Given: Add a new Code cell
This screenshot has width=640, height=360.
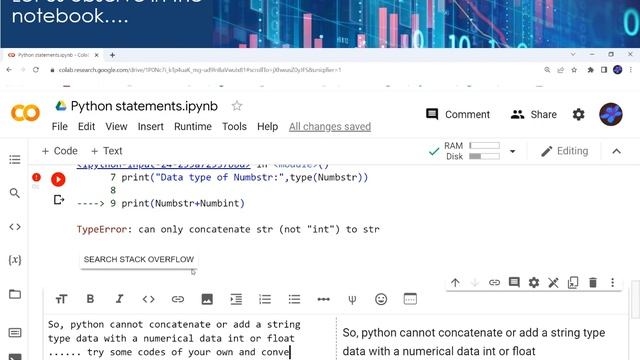Looking at the screenshot, I should click(x=60, y=151).
